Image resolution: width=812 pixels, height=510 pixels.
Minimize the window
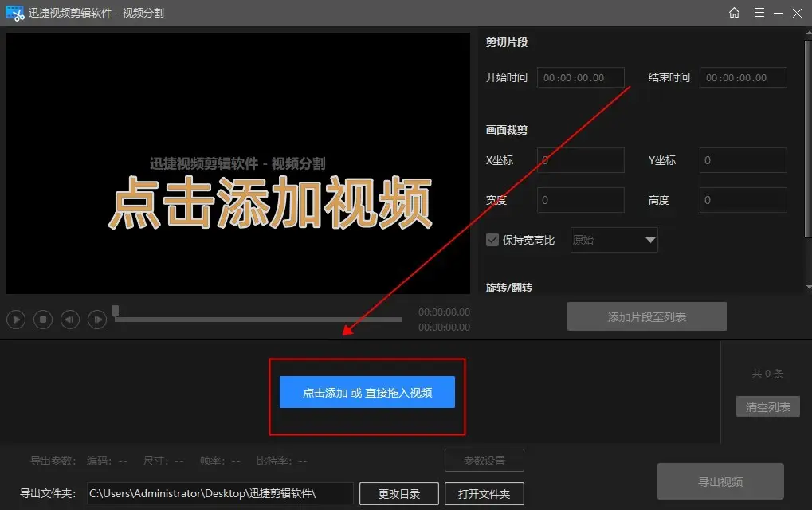pyautogui.click(x=779, y=13)
